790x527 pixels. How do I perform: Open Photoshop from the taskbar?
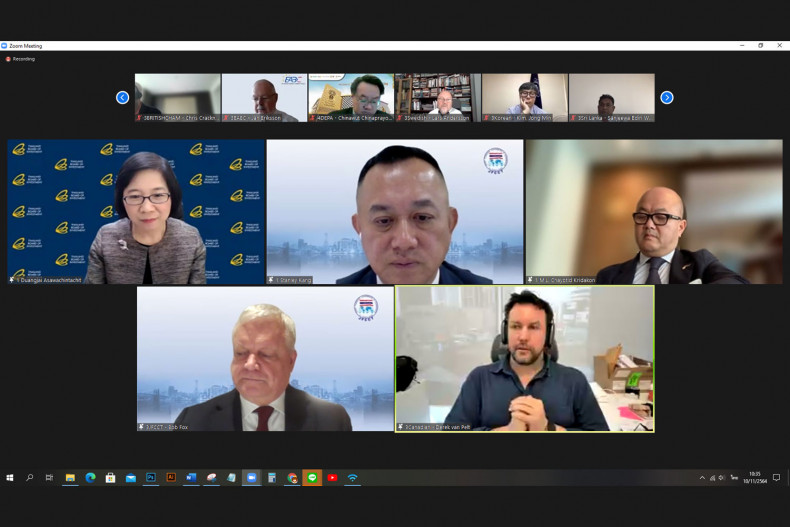pos(151,478)
